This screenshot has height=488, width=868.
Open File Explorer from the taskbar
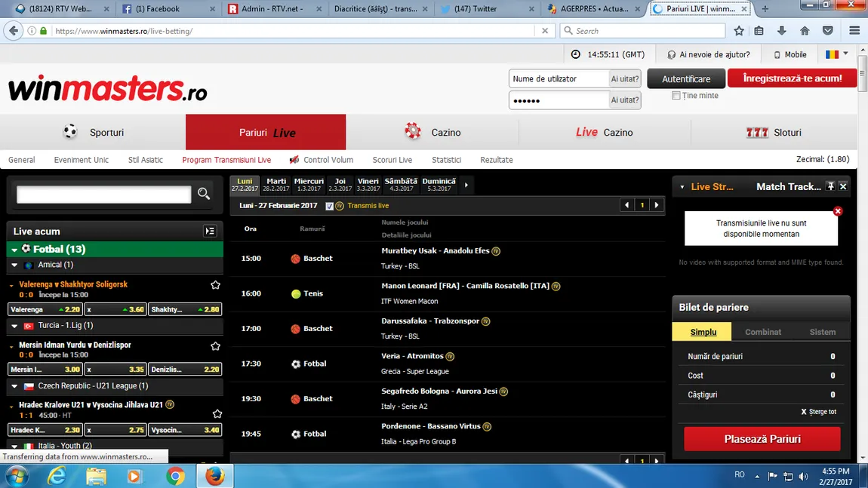[96, 476]
